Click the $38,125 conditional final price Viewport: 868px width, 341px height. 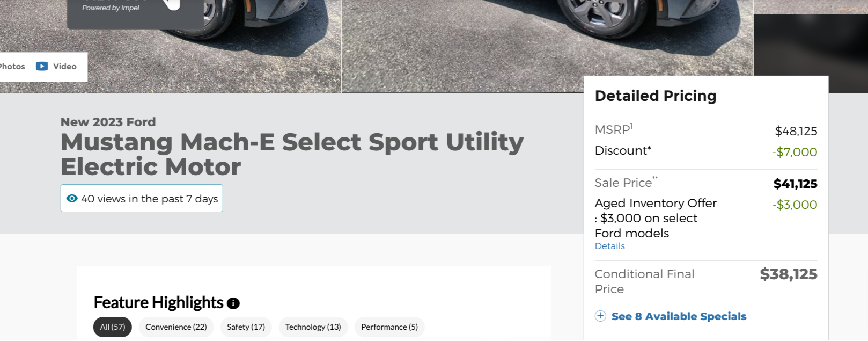click(x=788, y=274)
